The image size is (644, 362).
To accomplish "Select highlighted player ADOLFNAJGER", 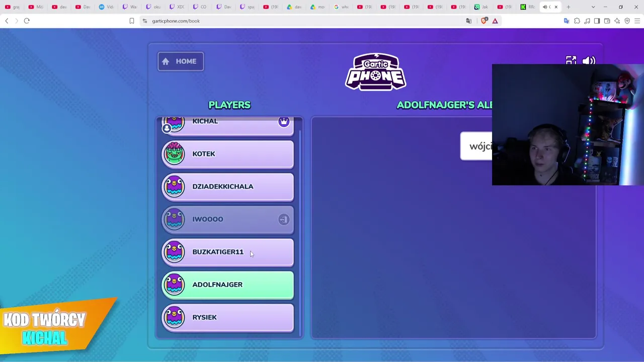I will [x=227, y=285].
